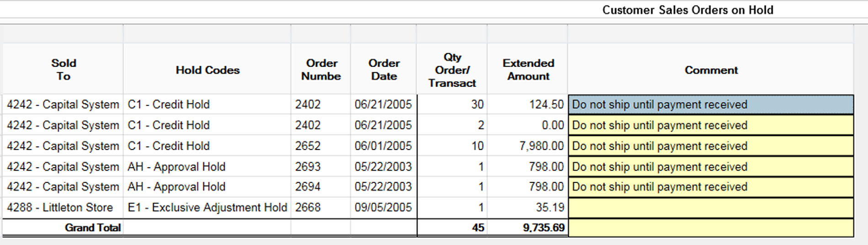Select the 4288 - Littleton Store cell

[60, 208]
